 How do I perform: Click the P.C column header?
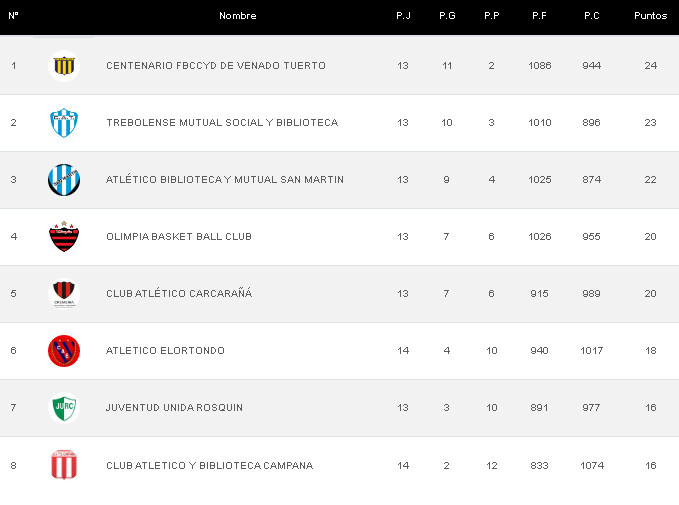point(591,16)
